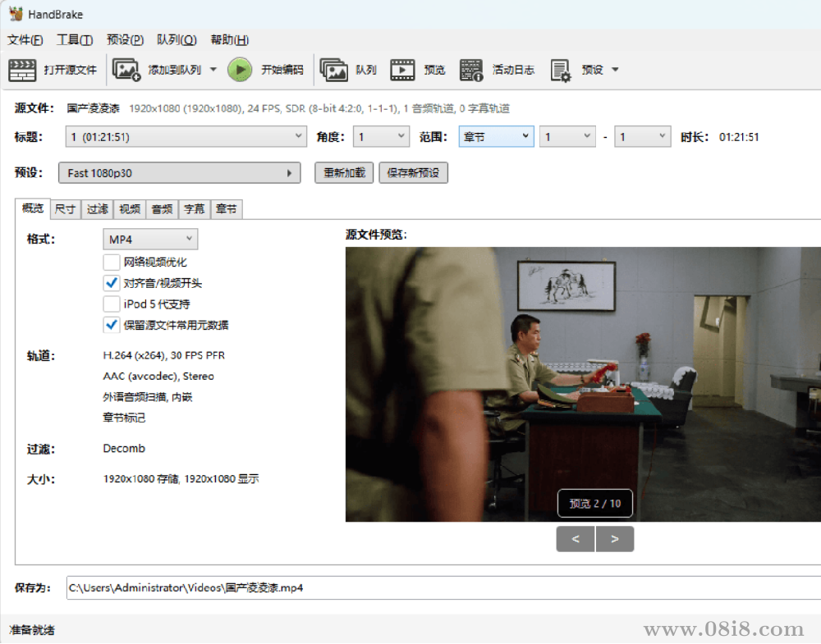821x644 pixels.
Task: Click the 重新加载 button
Action: (343, 172)
